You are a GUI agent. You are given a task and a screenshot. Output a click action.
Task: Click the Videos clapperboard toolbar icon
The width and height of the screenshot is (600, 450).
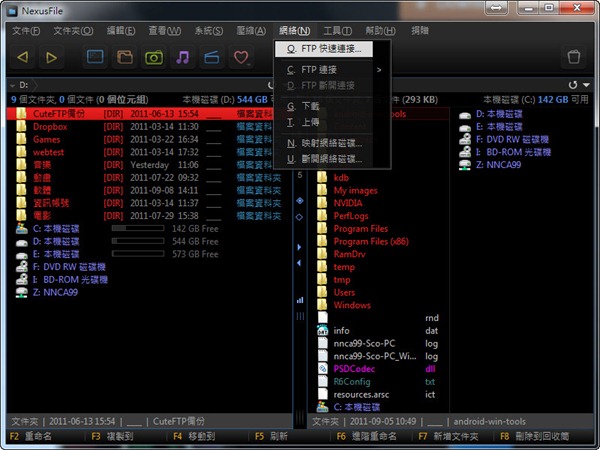[x=211, y=57]
